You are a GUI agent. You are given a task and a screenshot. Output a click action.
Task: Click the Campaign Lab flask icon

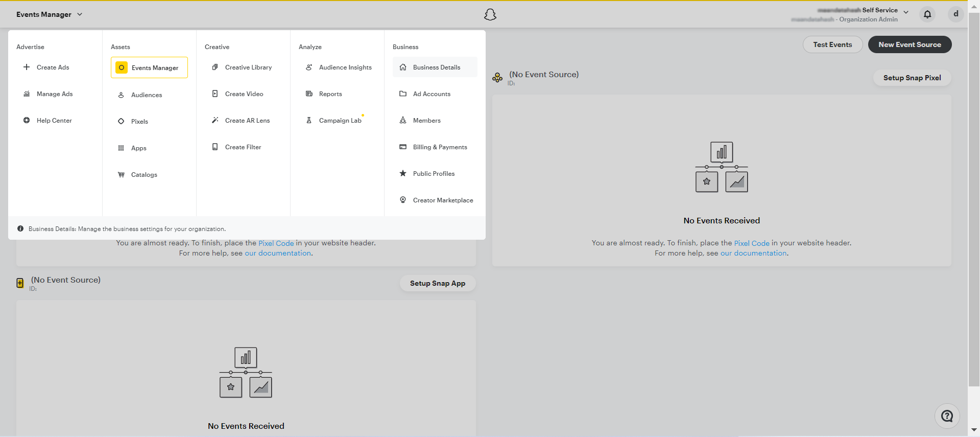point(309,120)
